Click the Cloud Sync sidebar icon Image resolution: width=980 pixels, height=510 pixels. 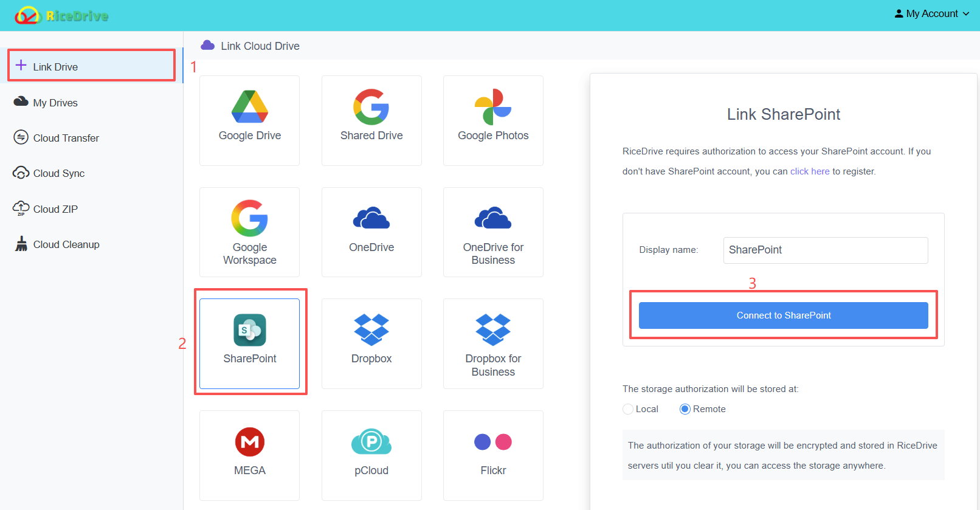pos(21,173)
